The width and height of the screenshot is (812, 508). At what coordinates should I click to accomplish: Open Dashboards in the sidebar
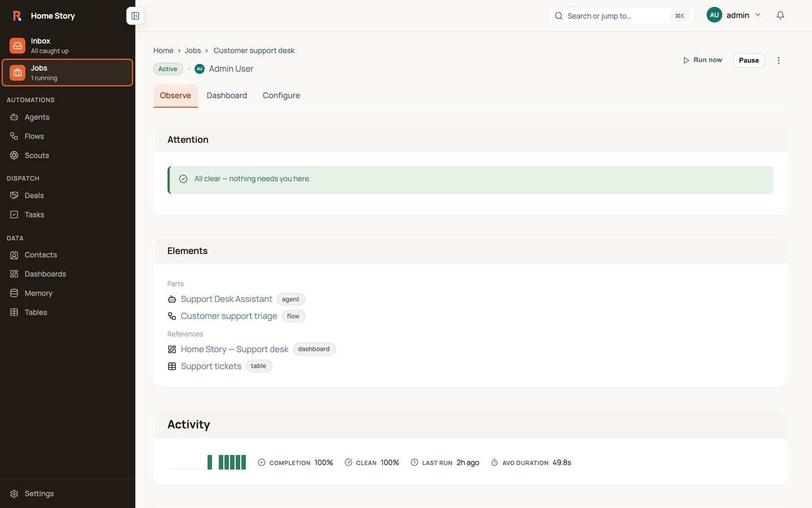(x=68, y=274)
